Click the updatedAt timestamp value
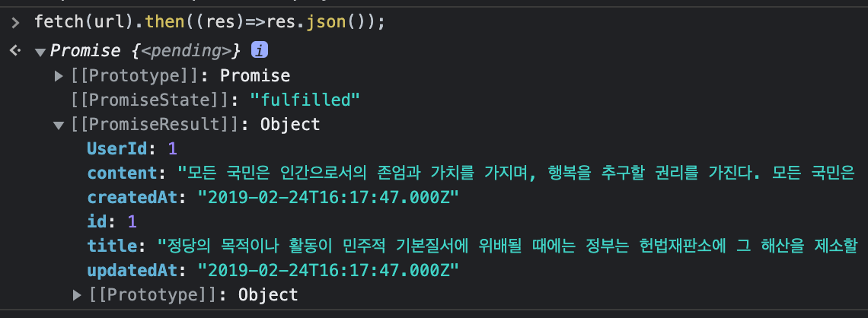 click(328, 270)
